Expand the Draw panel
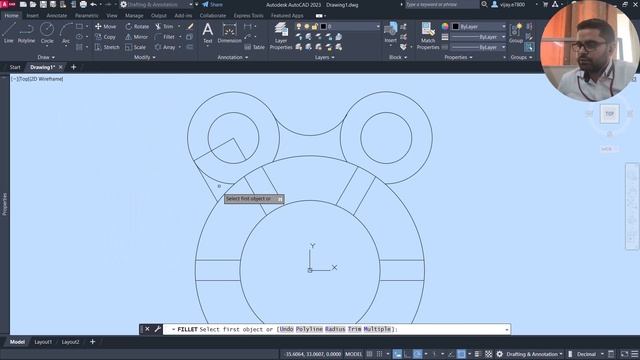The image size is (640, 360). pyautogui.click(x=46, y=58)
